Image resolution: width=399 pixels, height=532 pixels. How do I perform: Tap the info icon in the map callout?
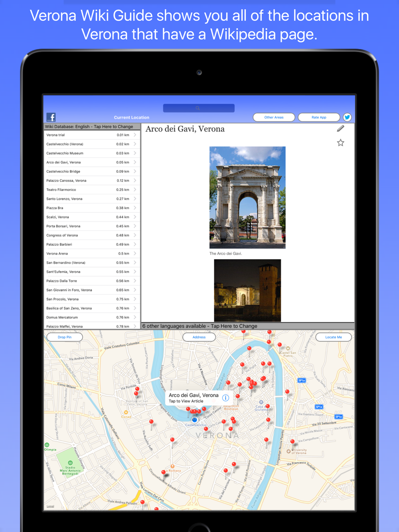click(225, 398)
